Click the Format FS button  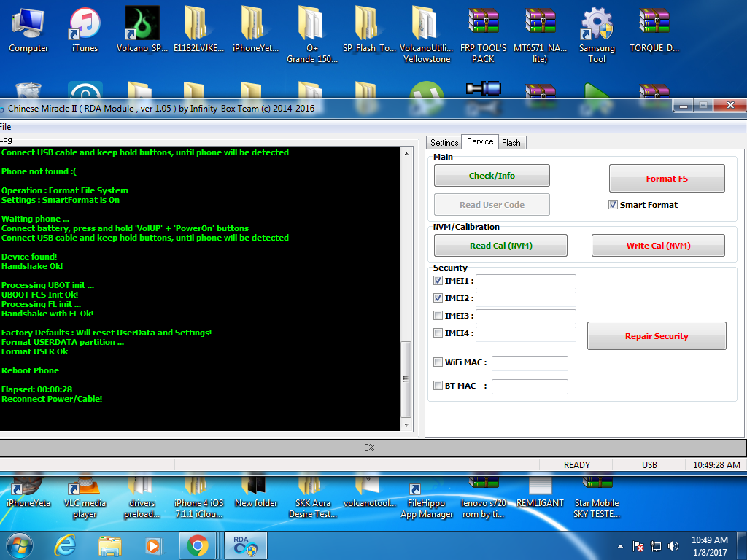click(666, 179)
